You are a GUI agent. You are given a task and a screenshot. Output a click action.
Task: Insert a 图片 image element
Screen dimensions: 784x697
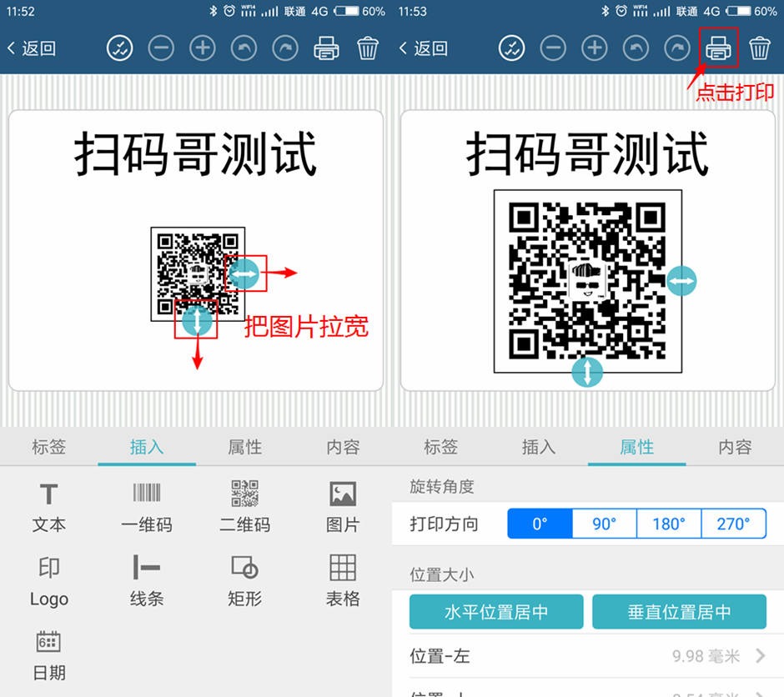[343, 507]
